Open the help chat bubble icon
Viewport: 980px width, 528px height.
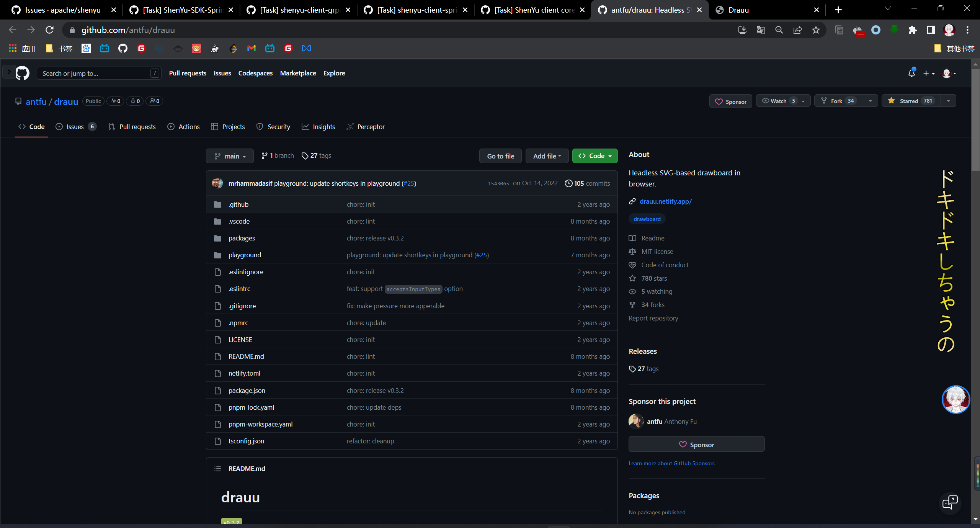click(x=950, y=502)
